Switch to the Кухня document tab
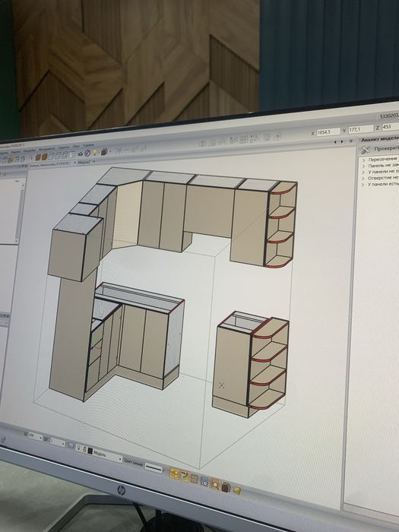This screenshot has width=399, height=532. (50, 164)
